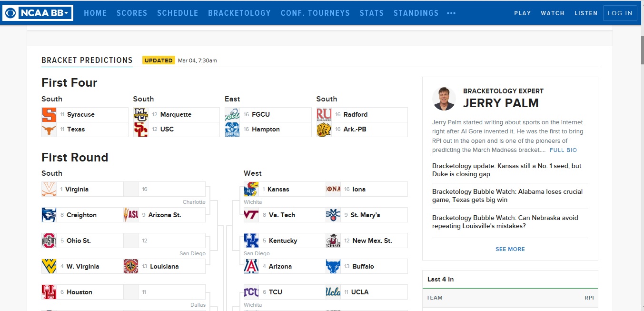Click the LISTEN link
The width and height of the screenshot is (644, 311).
(x=586, y=13)
